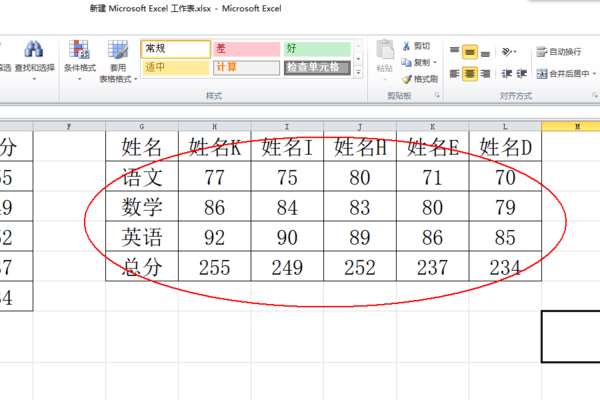Select highlighted column M header
600x400 pixels.
coord(571,126)
